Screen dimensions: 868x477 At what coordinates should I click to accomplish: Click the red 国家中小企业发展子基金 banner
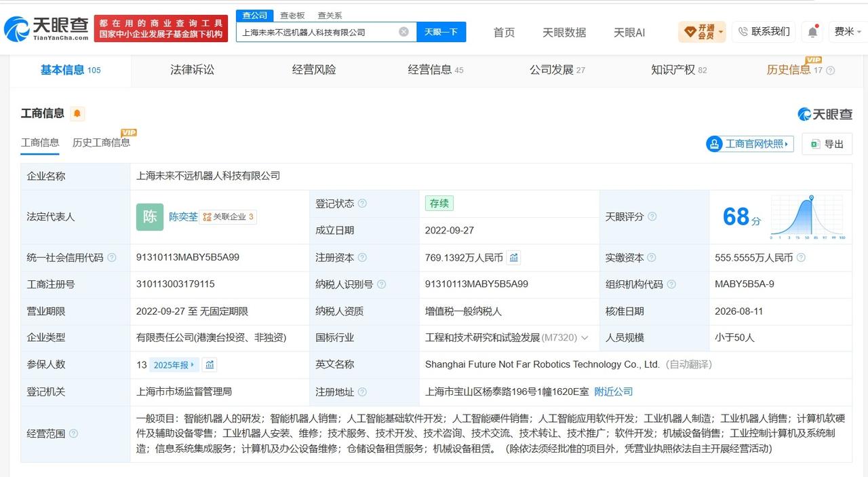point(161,28)
